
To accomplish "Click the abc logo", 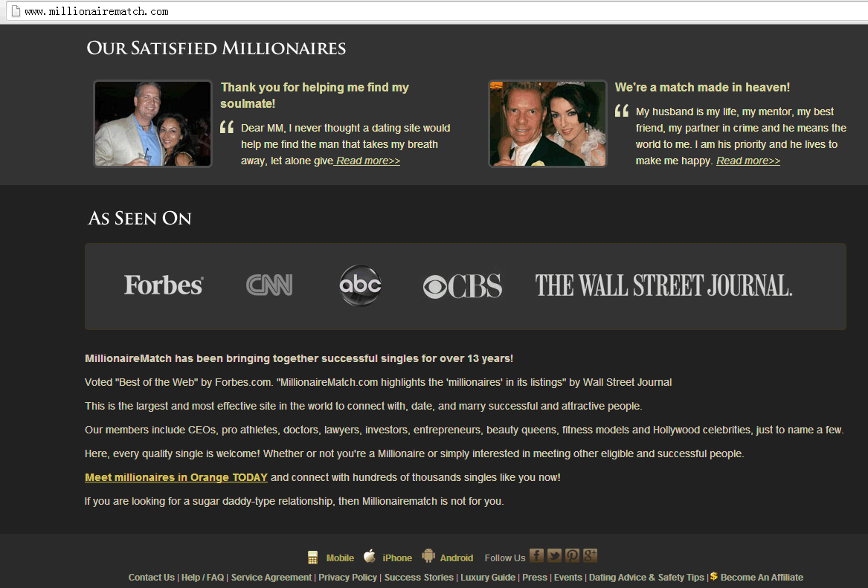I will point(360,285).
